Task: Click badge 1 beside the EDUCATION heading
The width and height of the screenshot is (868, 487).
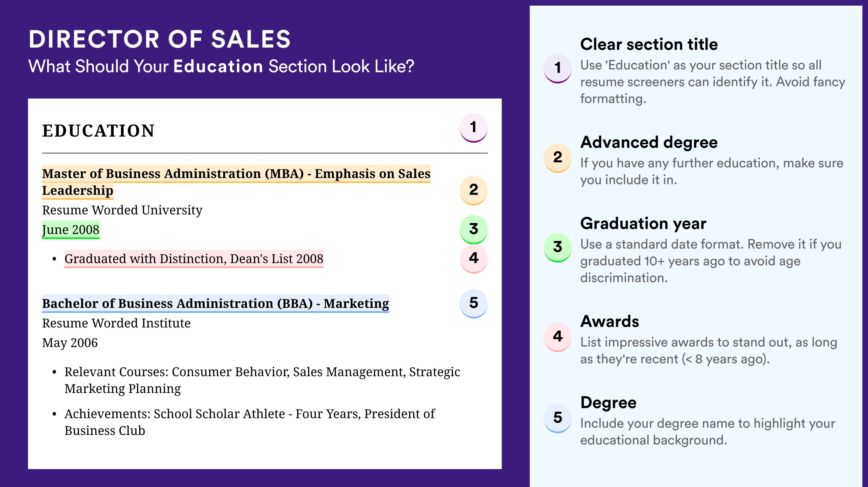Action: pyautogui.click(x=473, y=128)
